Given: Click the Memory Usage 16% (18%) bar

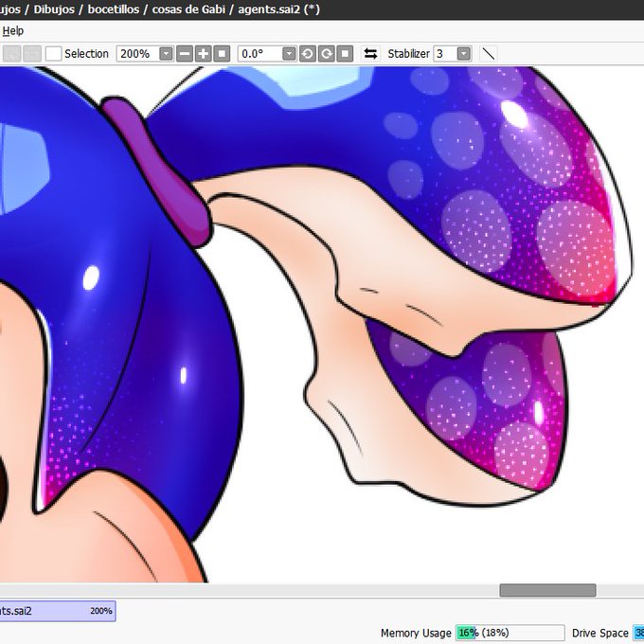Looking at the screenshot, I should (510, 633).
